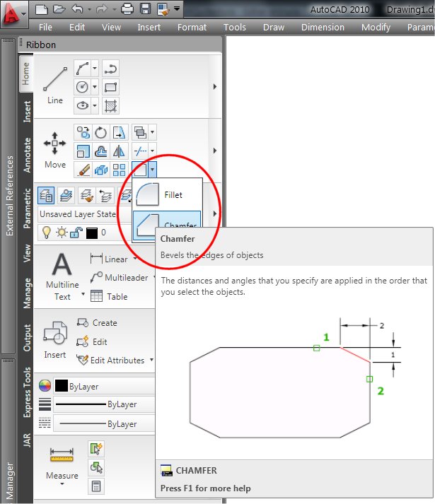Expand the Draw panel side arrow

pos(215,86)
